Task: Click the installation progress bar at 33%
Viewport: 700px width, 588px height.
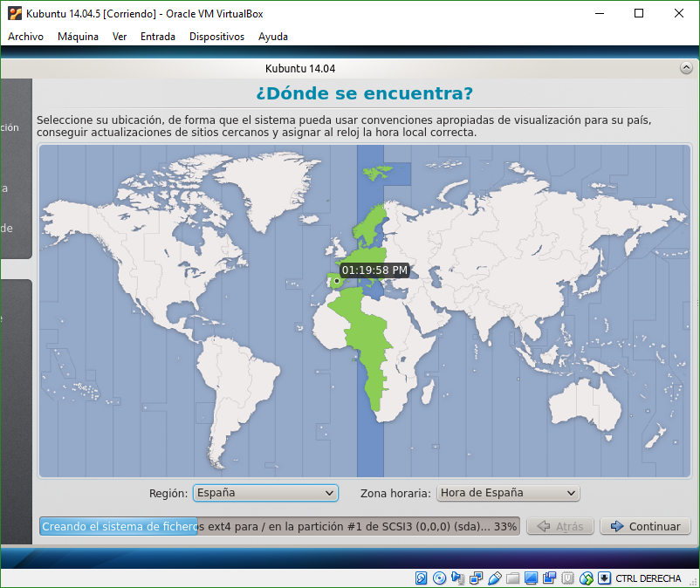Action: tap(279, 526)
